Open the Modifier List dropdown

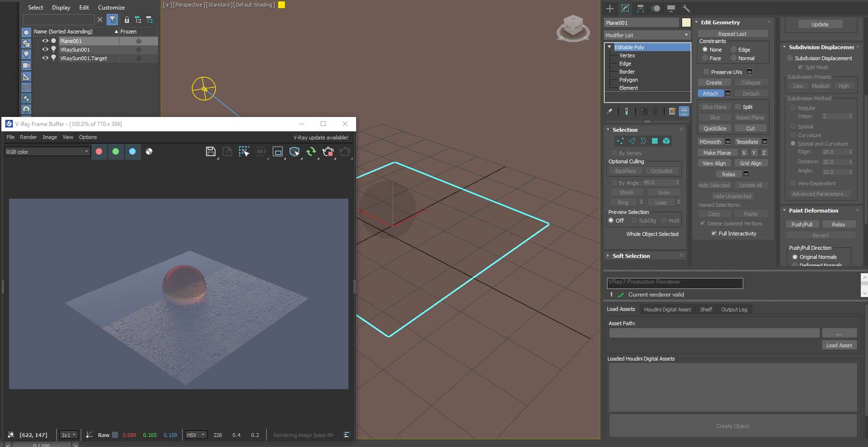[647, 35]
